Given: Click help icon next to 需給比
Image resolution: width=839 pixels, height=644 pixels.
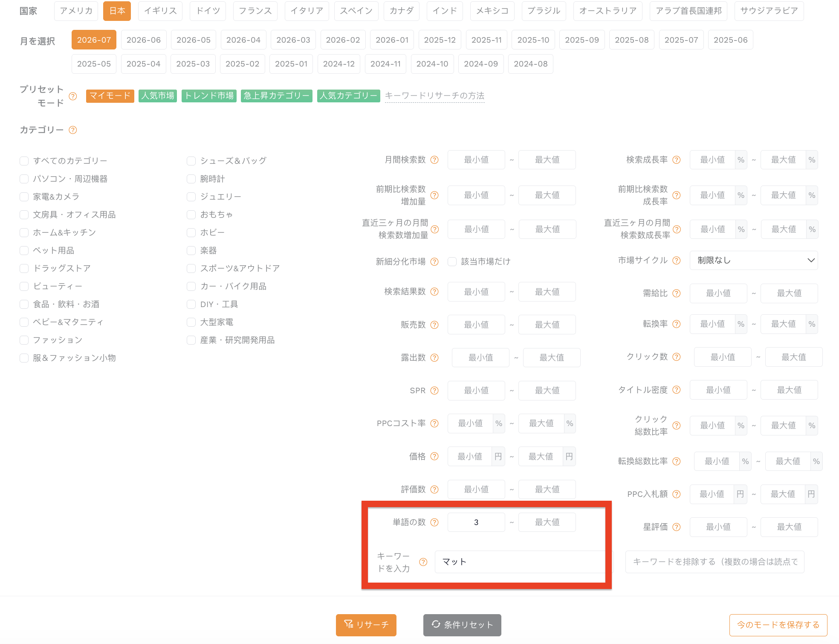Looking at the screenshot, I should [677, 293].
